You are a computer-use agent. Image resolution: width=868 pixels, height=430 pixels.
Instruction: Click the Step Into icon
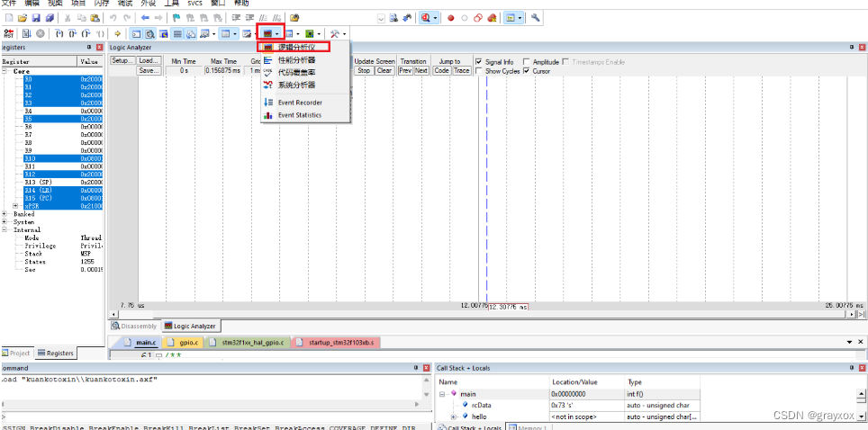(x=59, y=34)
